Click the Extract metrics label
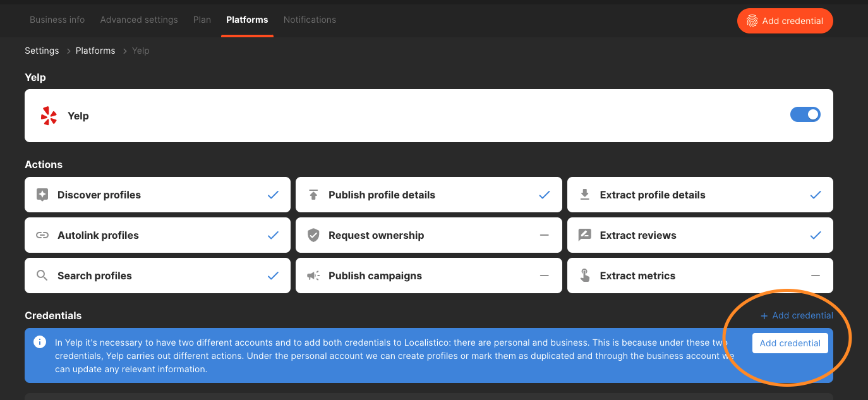868x400 pixels. click(637, 276)
